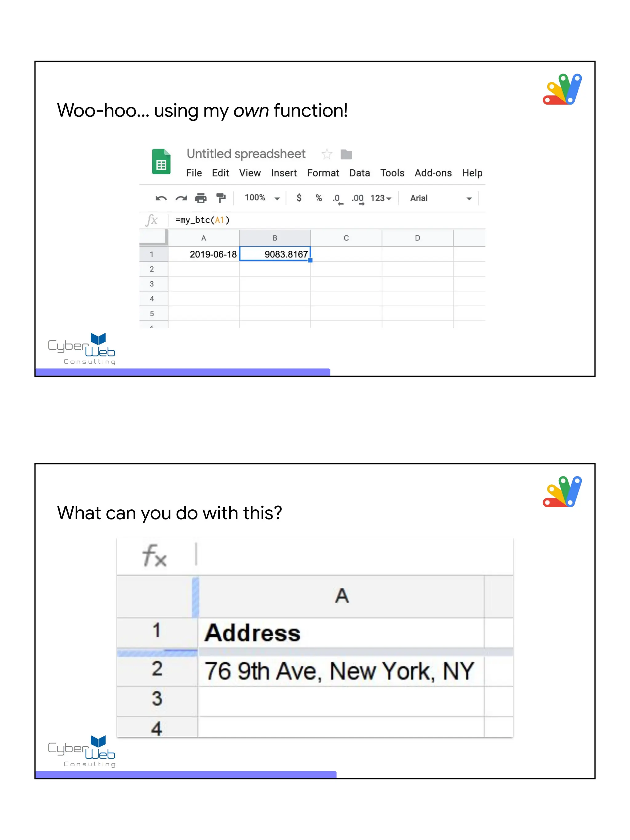Open the Edit menu

[x=220, y=173]
